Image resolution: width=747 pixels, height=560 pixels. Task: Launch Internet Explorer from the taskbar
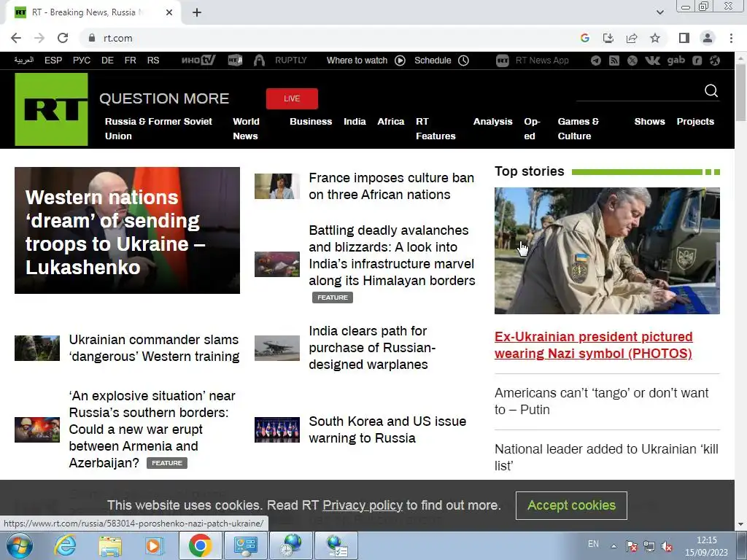coord(64,545)
